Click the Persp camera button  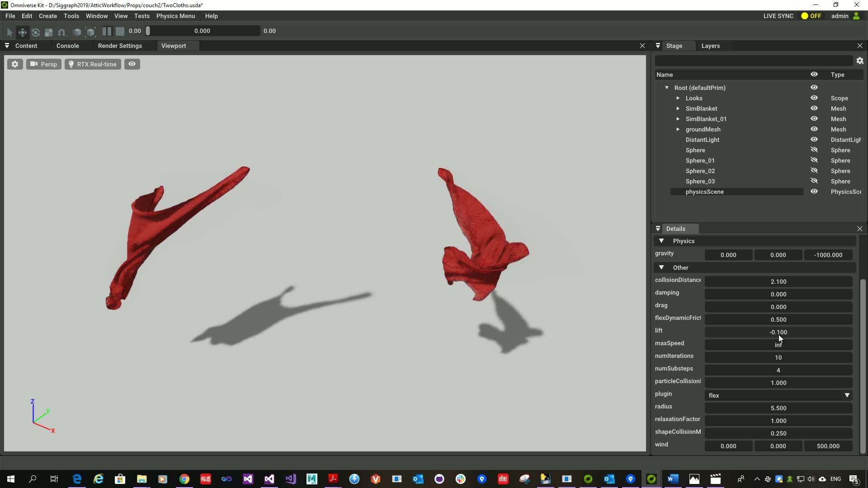[43, 64]
